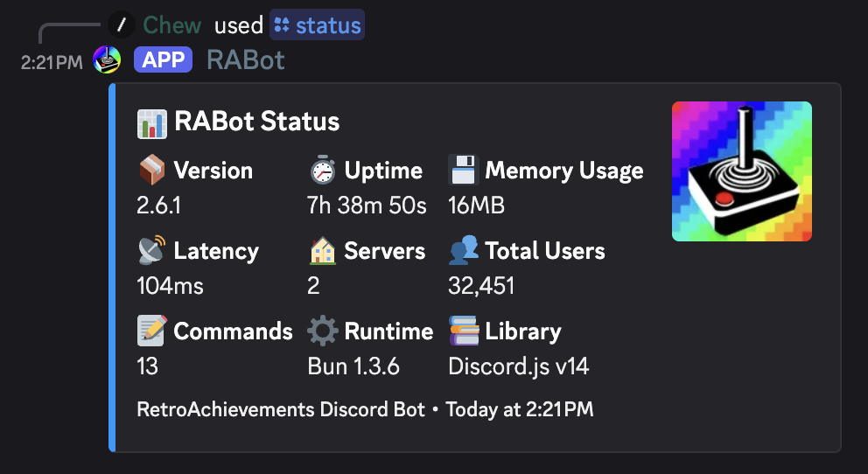Select the version value 2.6.1
The height and width of the screenshot is (474, 868).
158,206
